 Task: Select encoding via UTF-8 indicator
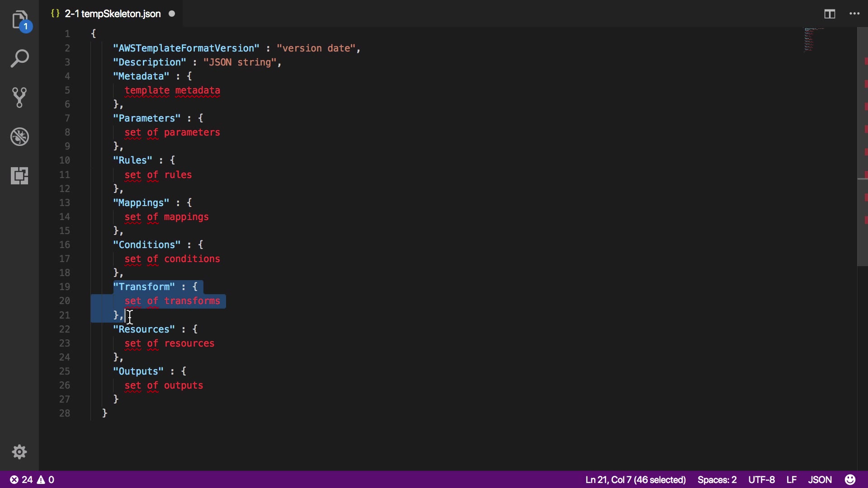tap(761, 479)
